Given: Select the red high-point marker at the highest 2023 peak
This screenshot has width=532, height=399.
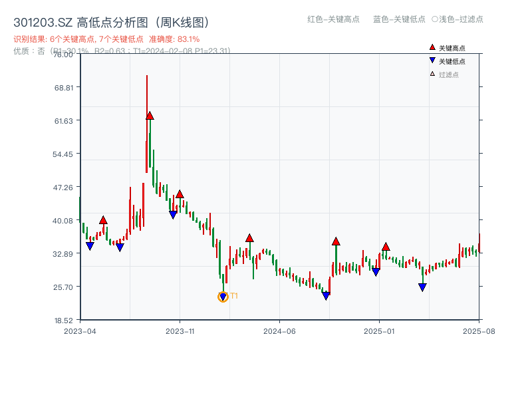Looking at the screenshot, I should (x=150, y=116).
